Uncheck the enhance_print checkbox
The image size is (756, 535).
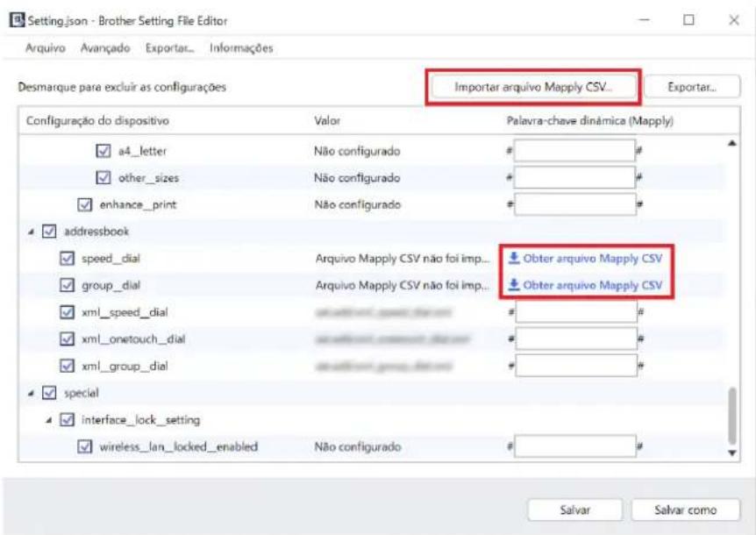tap(85, 205)
